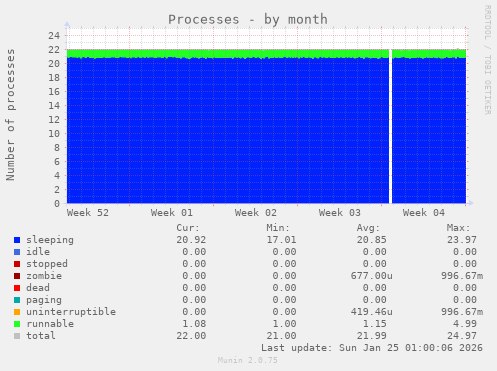Image resolution: width=497 pixels, height=371 pixels.
Task: Click the 'total' legend label
Action: 41,336
